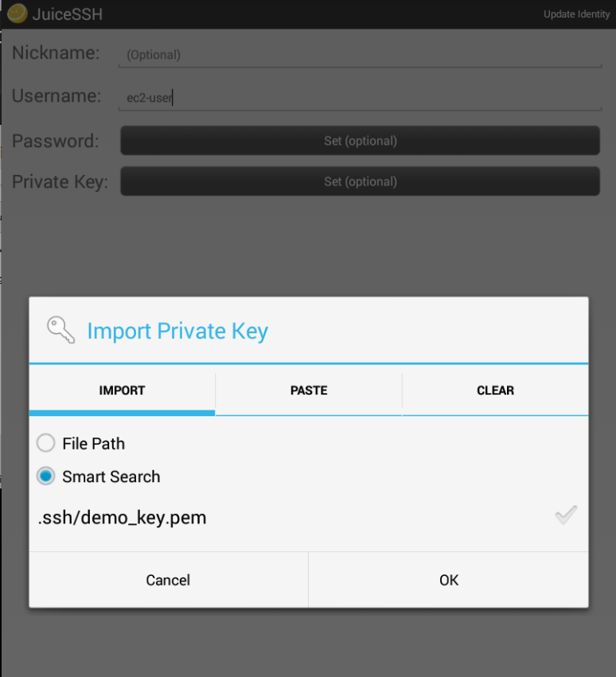Click the Private Key field label
Screen dimensions: 616x677
(x=60, y=182)
